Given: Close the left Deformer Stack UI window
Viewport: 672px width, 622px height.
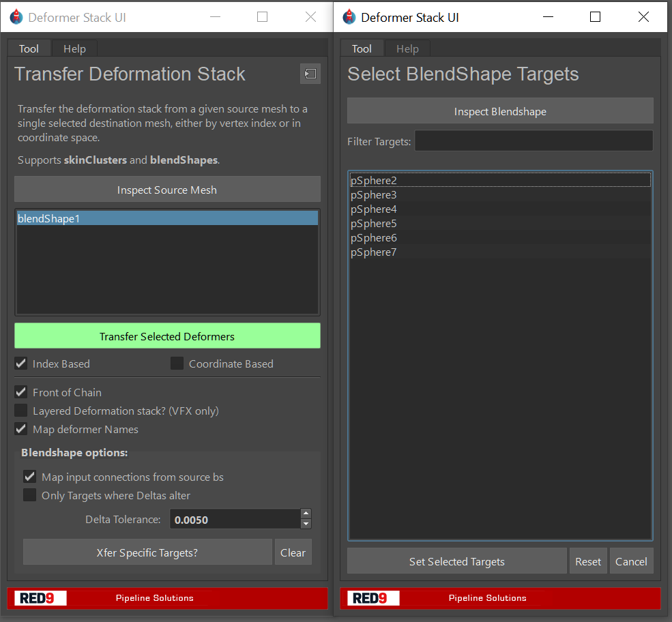Looking at the screenshot, I should tap(310, 17).
